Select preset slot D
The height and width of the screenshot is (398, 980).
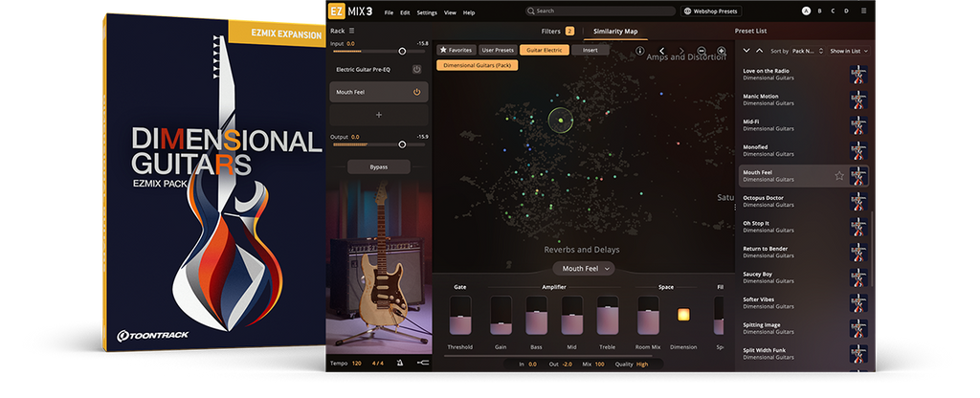pos(846,11)
